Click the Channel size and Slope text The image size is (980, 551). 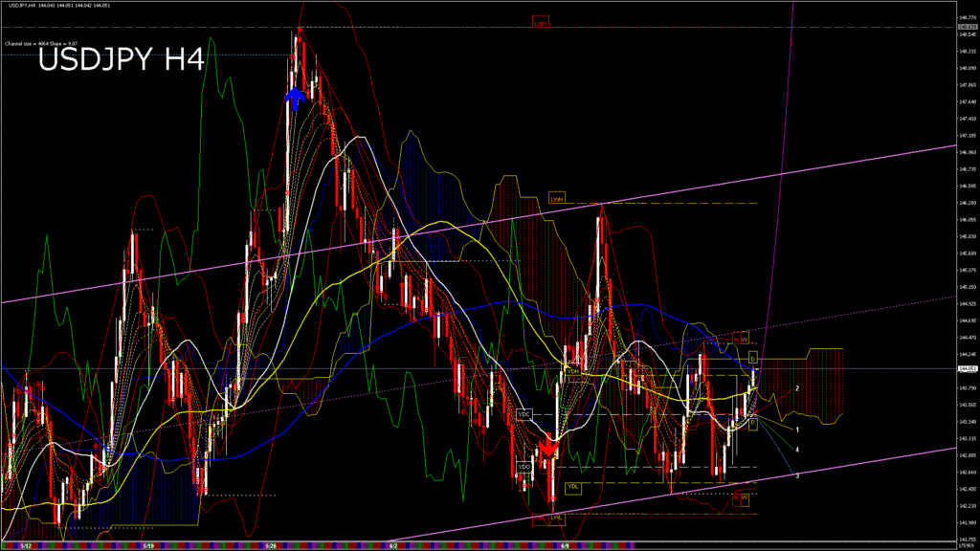(x=40, y=44)
